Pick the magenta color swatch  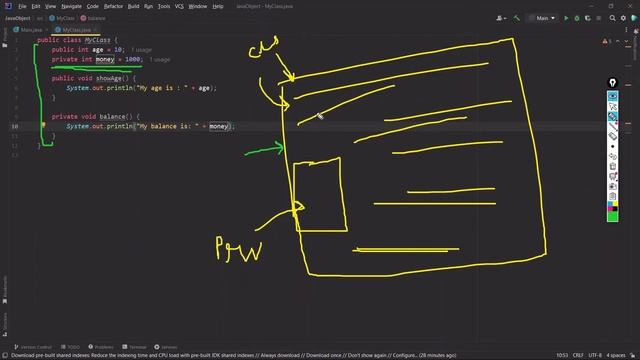(x=610, y=209)
